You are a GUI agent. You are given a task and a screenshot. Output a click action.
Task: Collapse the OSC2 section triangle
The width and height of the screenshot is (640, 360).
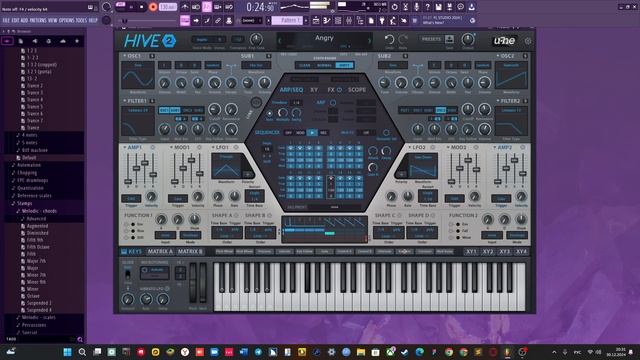498,56
